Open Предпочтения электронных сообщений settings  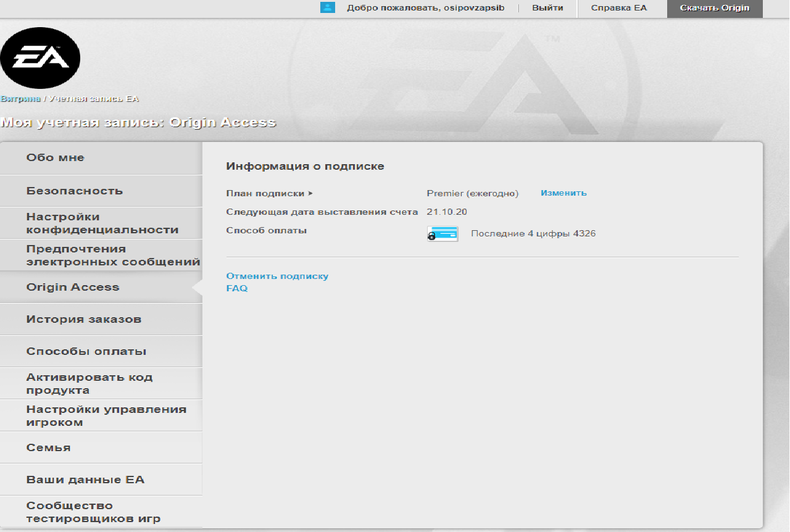(112, 256)
